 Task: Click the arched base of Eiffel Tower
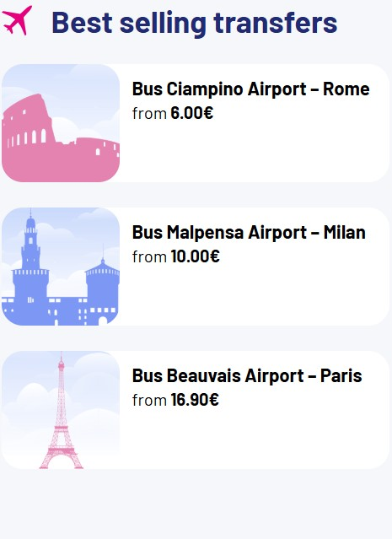pyautogui.click(x=62, y=459)
